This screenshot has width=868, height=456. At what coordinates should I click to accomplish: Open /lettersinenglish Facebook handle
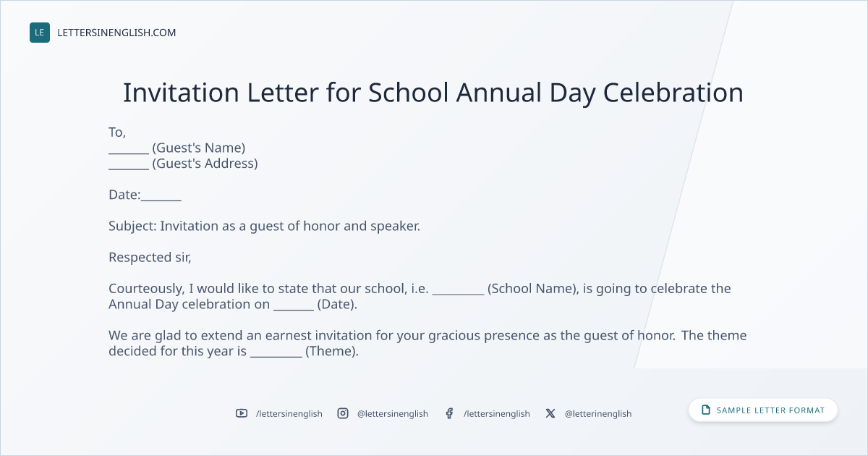tap(497, 414)
